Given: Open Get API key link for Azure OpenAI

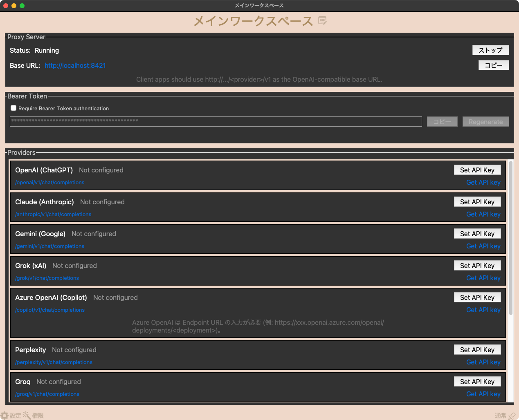Looking at the screenshot, I should pos(483,310).
